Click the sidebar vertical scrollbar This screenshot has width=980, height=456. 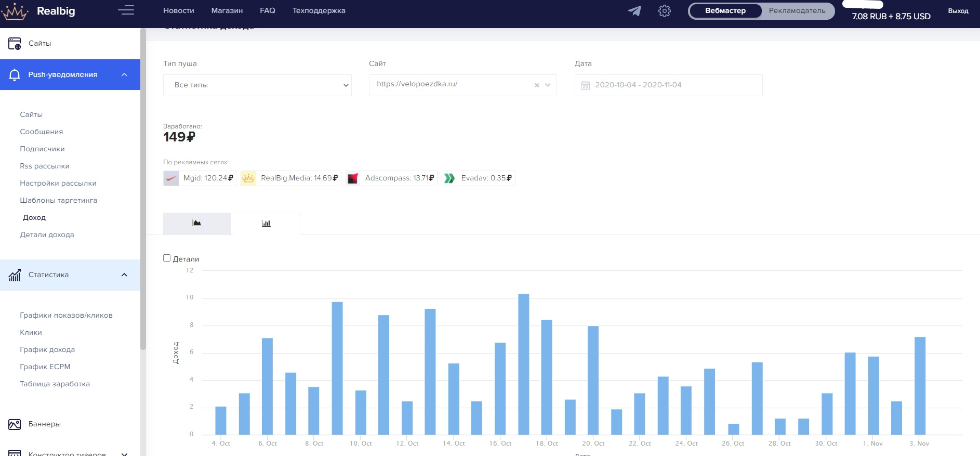143,187
